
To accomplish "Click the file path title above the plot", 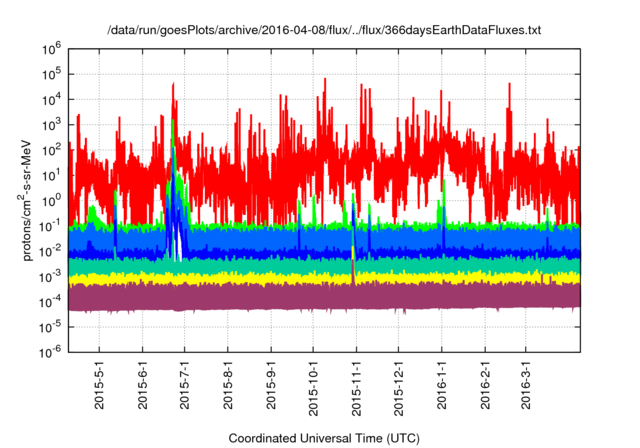I will click(x=324, y=31).
